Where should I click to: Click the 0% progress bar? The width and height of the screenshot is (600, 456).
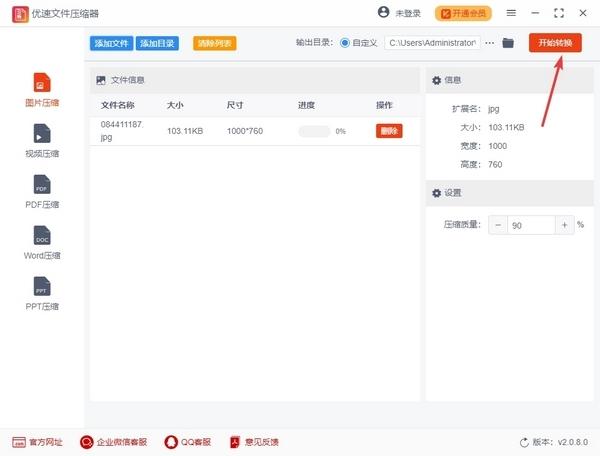coord(314,131)
